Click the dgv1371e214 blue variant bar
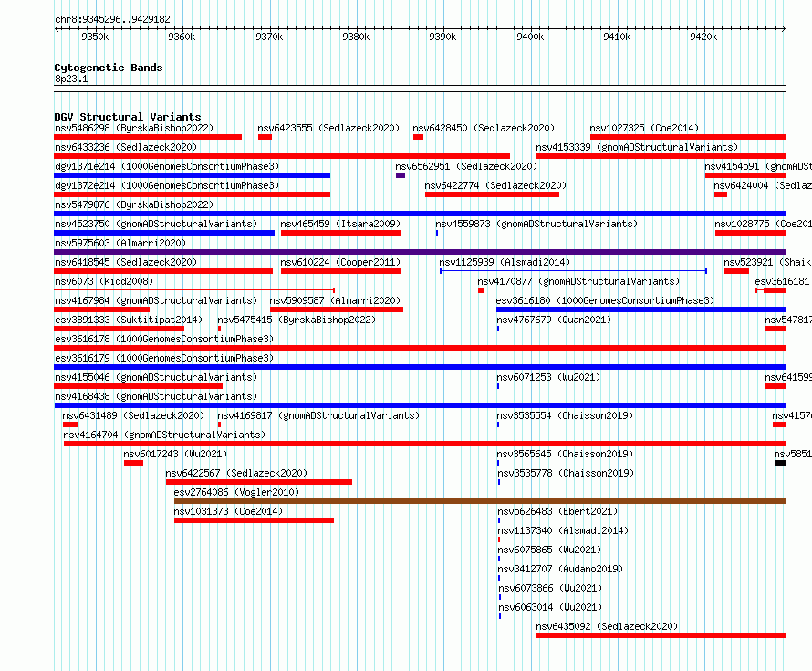Image resolution: width=812 pixels, height=671 pixels. (x=193, y=175)
